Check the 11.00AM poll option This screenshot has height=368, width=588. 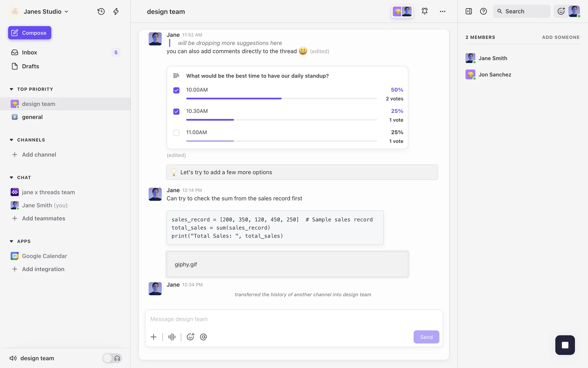176,133
